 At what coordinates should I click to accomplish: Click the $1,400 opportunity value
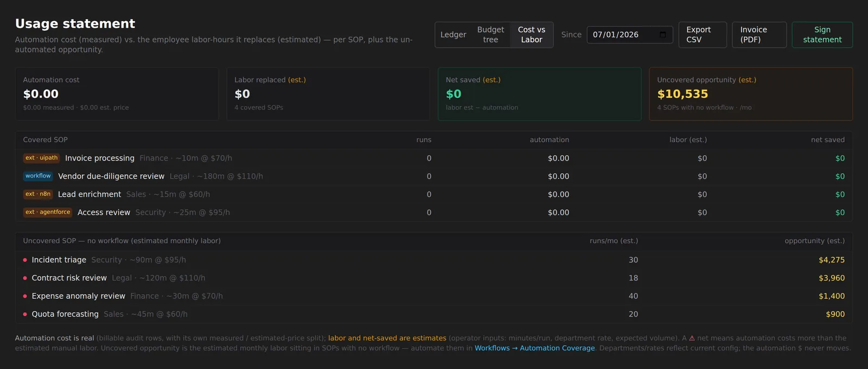click(x=832, y=296)
